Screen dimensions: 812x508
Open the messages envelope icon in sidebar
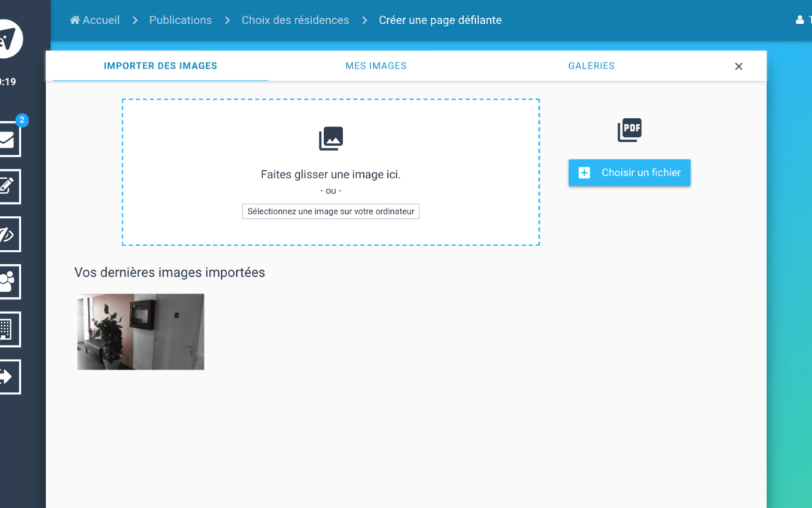(8, 140)
